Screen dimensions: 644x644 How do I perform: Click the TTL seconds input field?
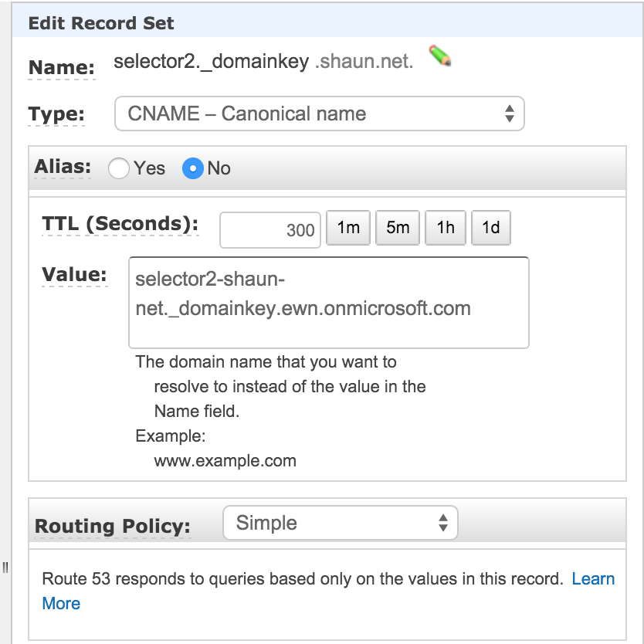[269, 229]
